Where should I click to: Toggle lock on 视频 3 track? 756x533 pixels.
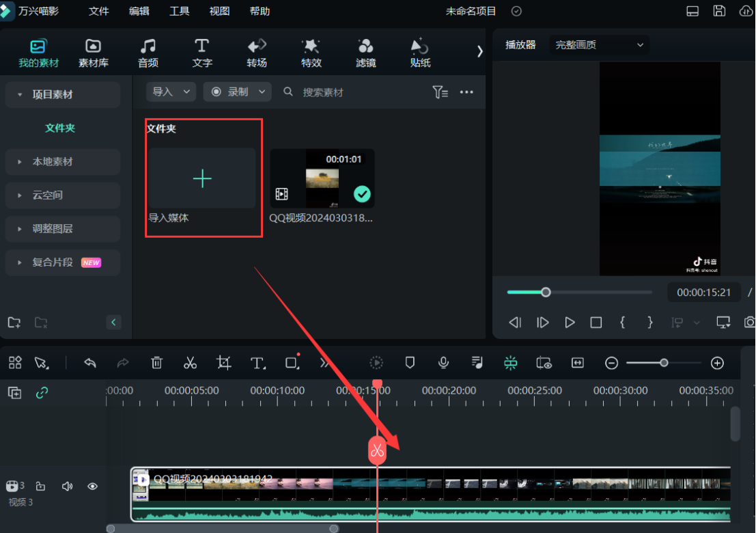pos(40,487)
